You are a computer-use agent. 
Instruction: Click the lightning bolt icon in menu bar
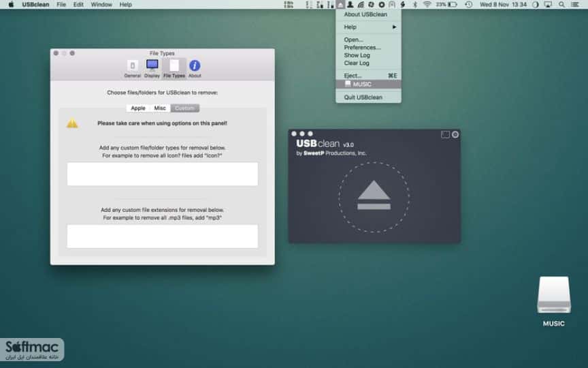pyautogui.click(x=403, y=5)
